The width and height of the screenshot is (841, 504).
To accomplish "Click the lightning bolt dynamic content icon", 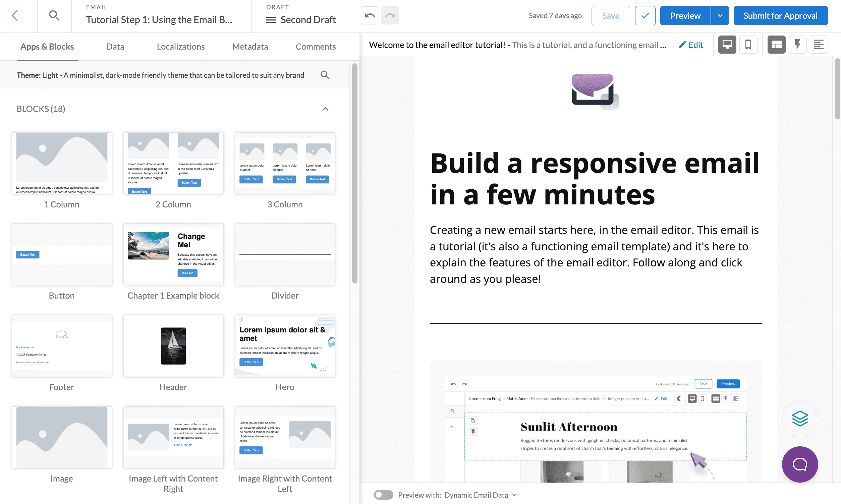I will 797,45.
